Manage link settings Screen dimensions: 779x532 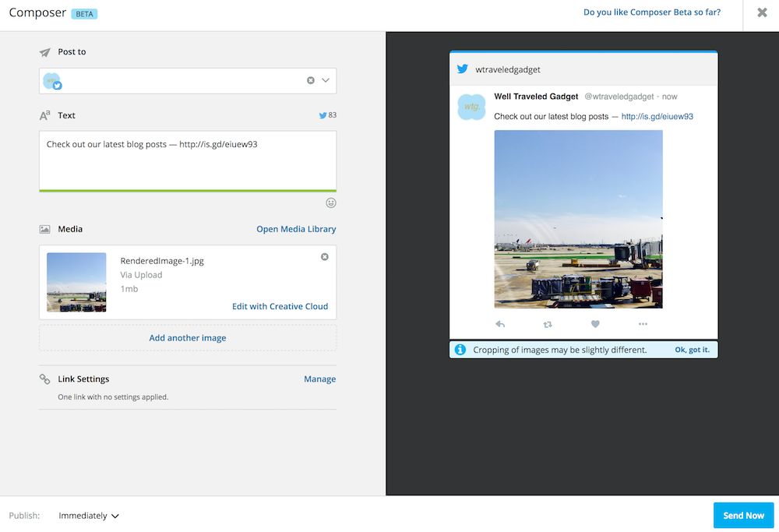(319, 379)
